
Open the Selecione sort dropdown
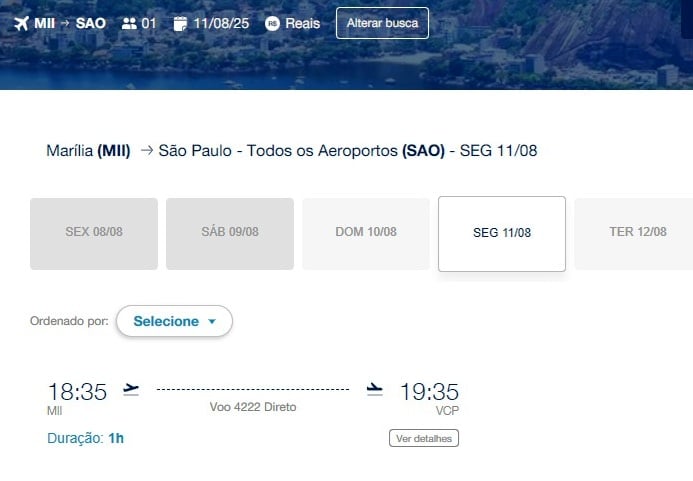pyautogui.click(x=174, y=321)
